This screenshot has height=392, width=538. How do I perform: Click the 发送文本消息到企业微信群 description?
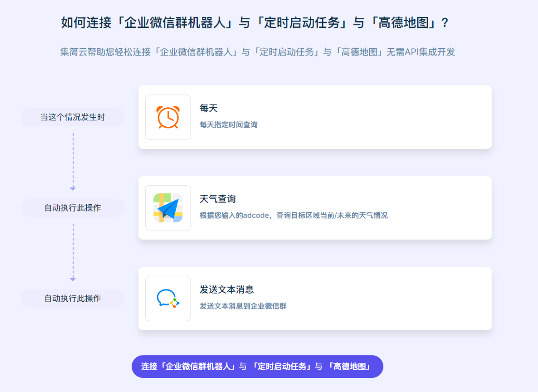click(x=243, y=306)
